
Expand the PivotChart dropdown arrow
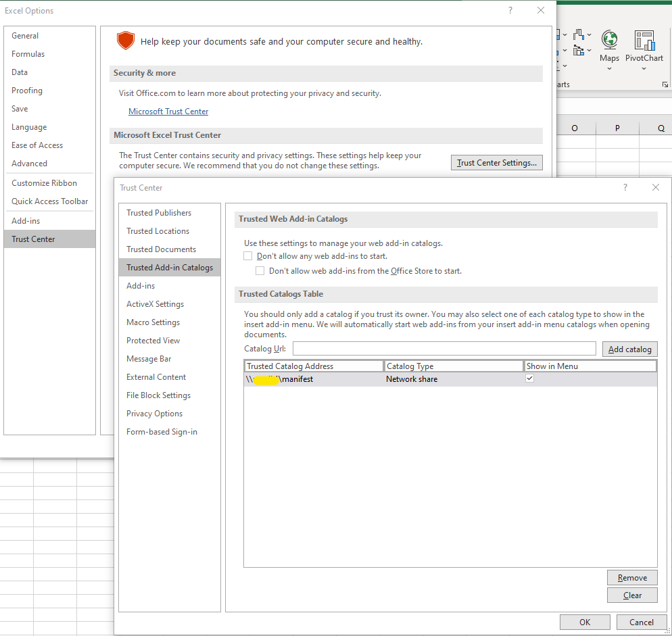pos(644,68)
